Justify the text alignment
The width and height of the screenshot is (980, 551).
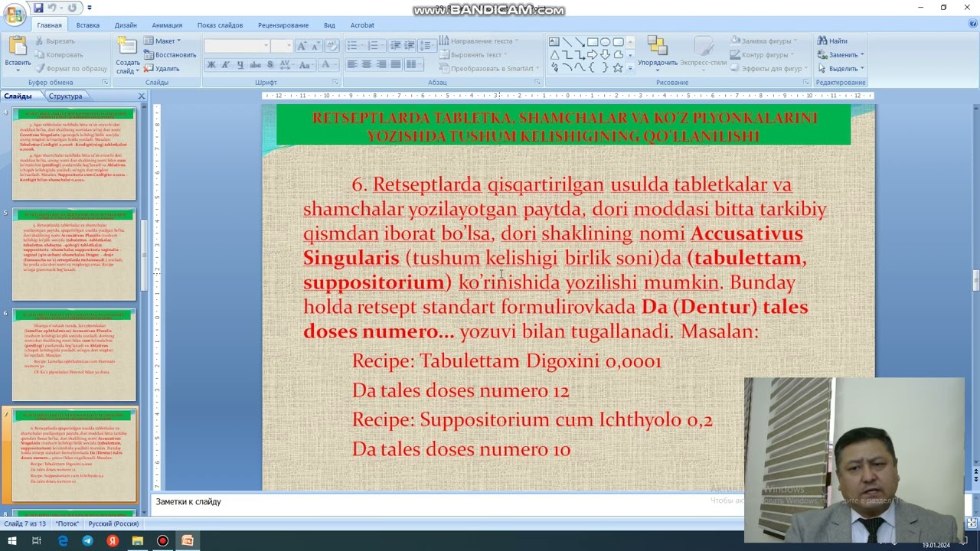point(395,65)
